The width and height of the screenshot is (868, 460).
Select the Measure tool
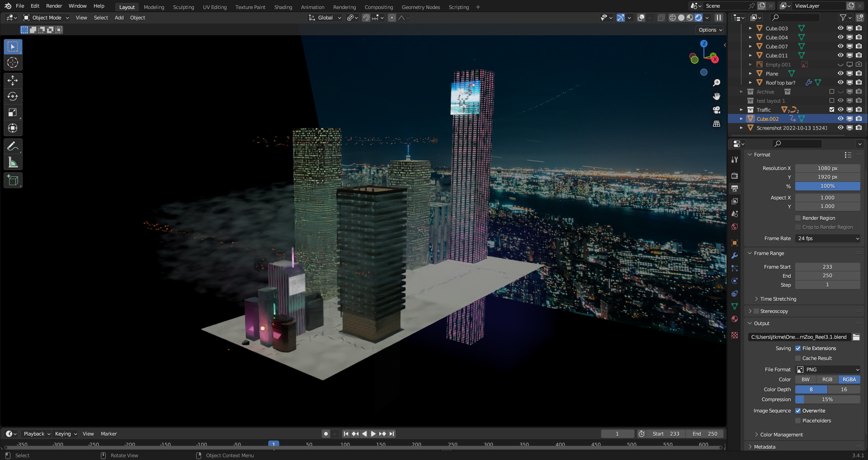coord(13,162)
